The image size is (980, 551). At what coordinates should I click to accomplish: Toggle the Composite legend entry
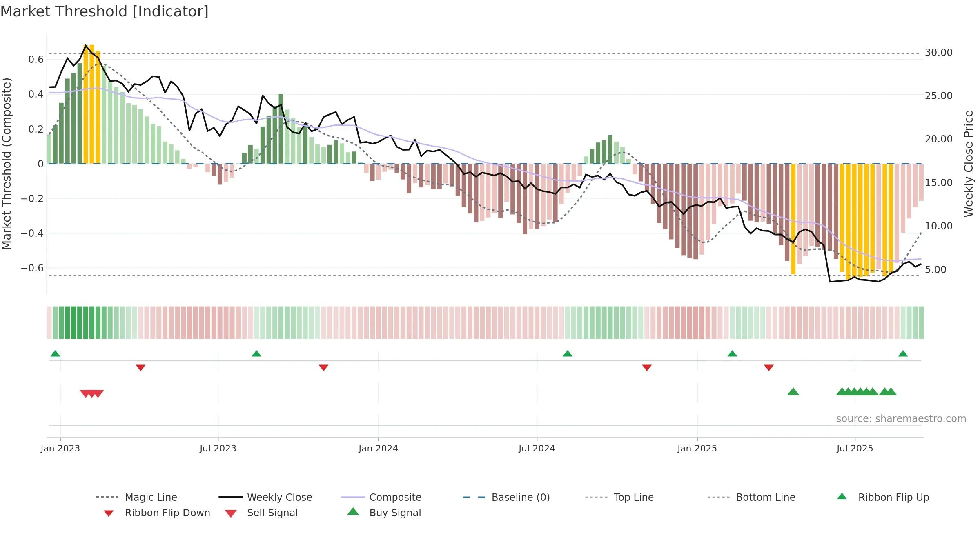(x=381, y=497)
